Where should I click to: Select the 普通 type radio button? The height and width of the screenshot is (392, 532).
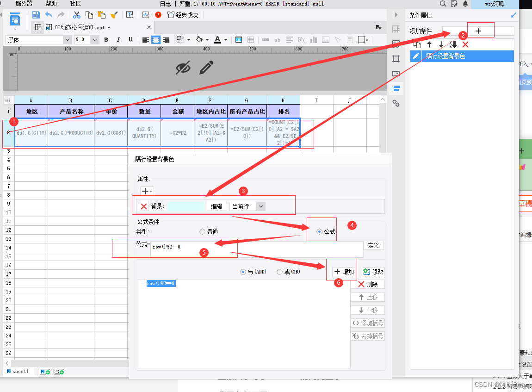[x=202, y=231]
